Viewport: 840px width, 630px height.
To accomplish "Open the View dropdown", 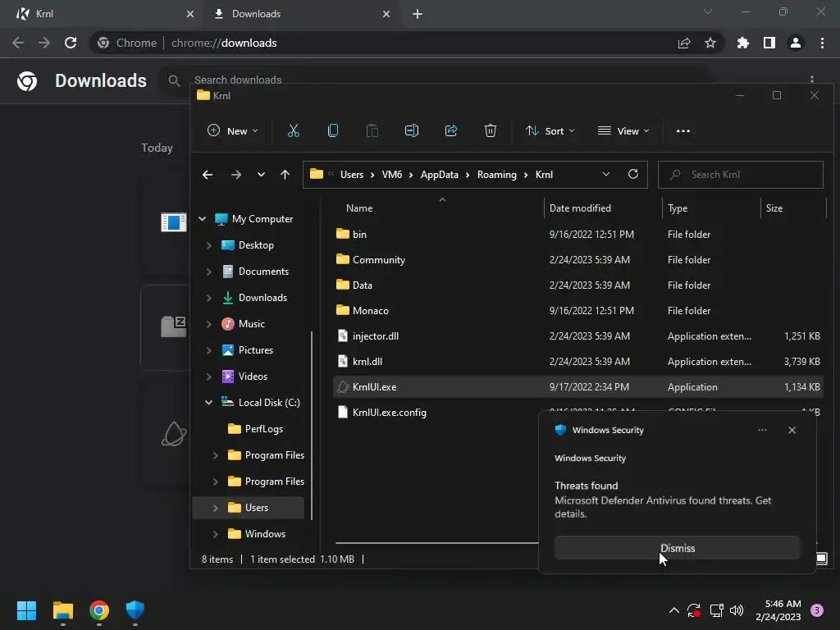I will click(623, 130).
